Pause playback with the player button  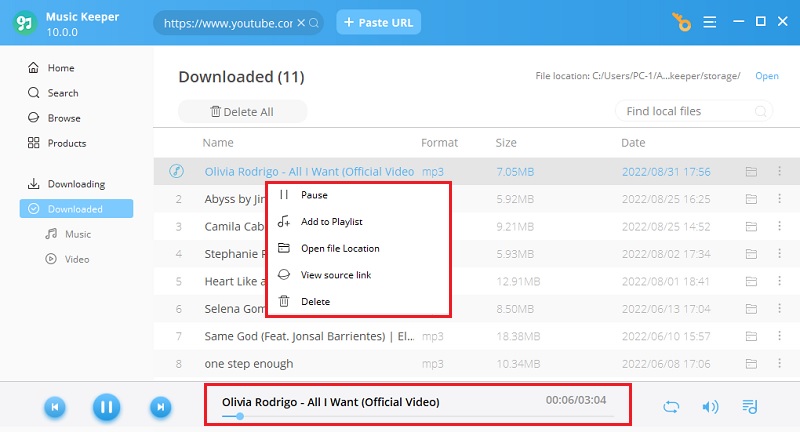click(x=107, y=407)
